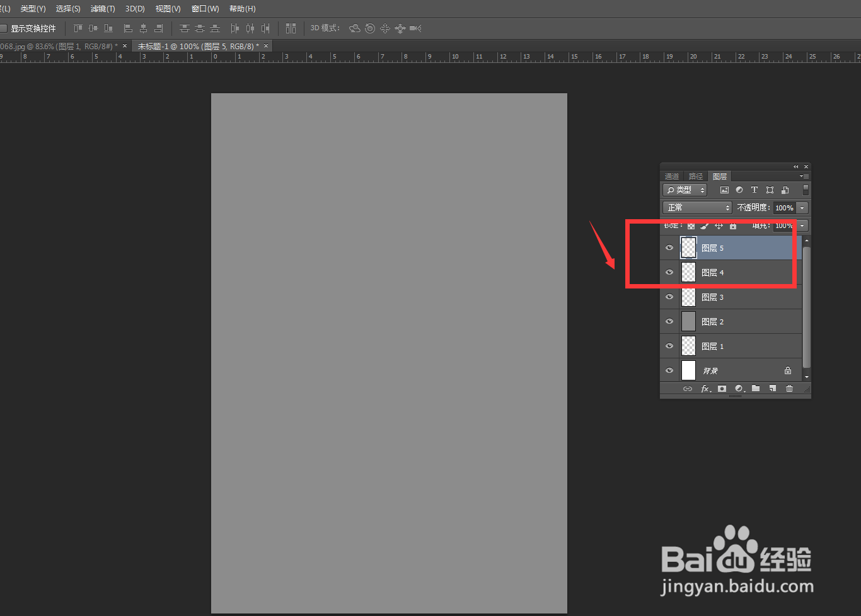The width and height of the screenshot is (861, 616).
Task: Filter layers by adjustment layer icon
Action: pos(739,190)
